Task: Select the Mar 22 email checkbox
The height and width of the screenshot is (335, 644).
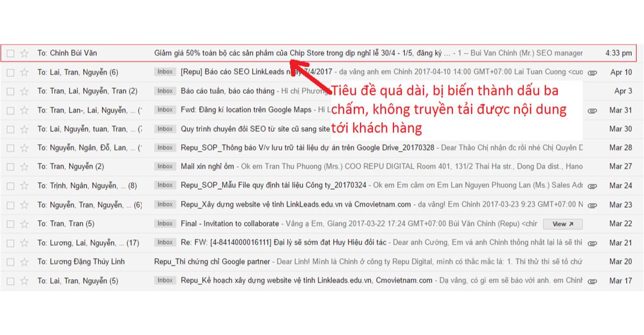Action: (10, 224)
